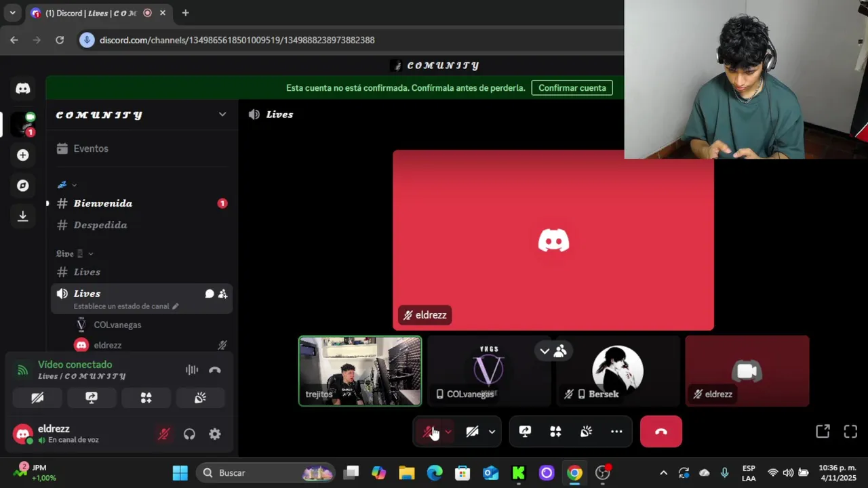The image size is (868, 488).
Task: Open Chrome tab search dropdown arrow
Action: coord(12,13)
